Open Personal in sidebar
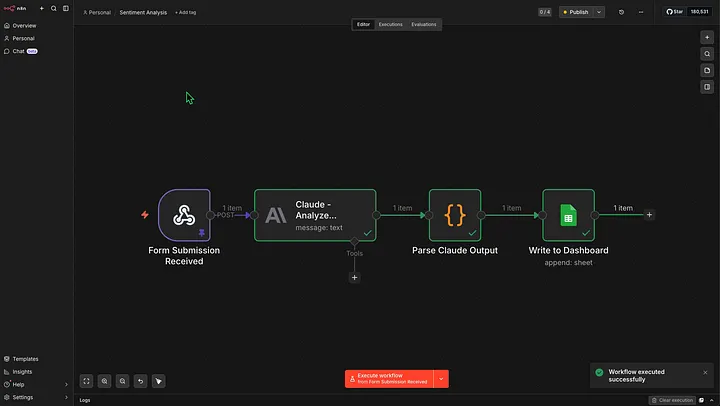The height and width of the screenshot is (406, 720). [x=36, y=39]
